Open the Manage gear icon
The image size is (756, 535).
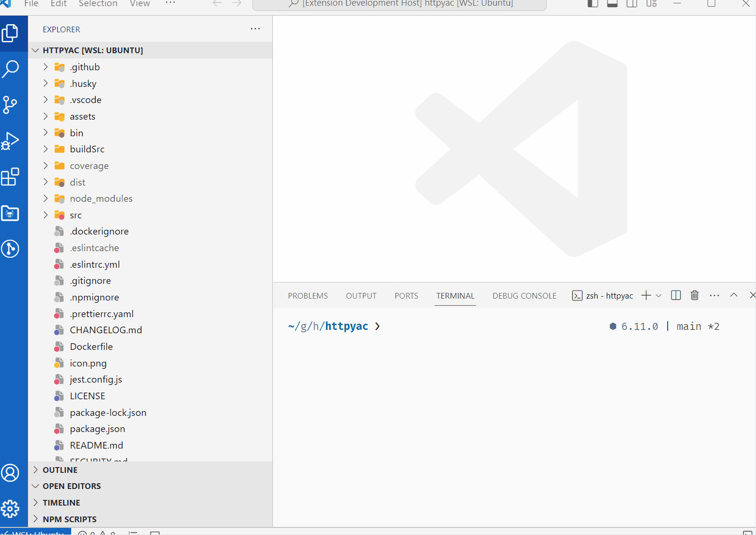10,509
